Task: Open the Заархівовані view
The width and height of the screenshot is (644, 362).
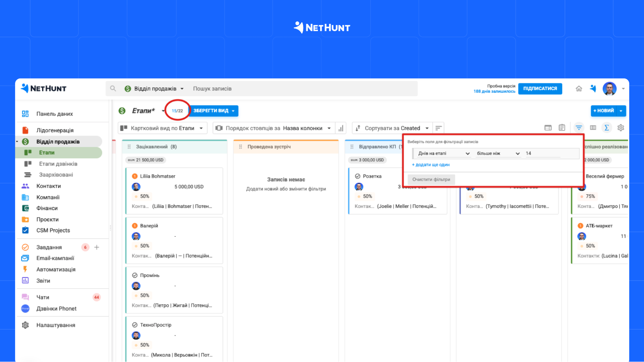Action: pyautogui.click(x=56, y=175)
